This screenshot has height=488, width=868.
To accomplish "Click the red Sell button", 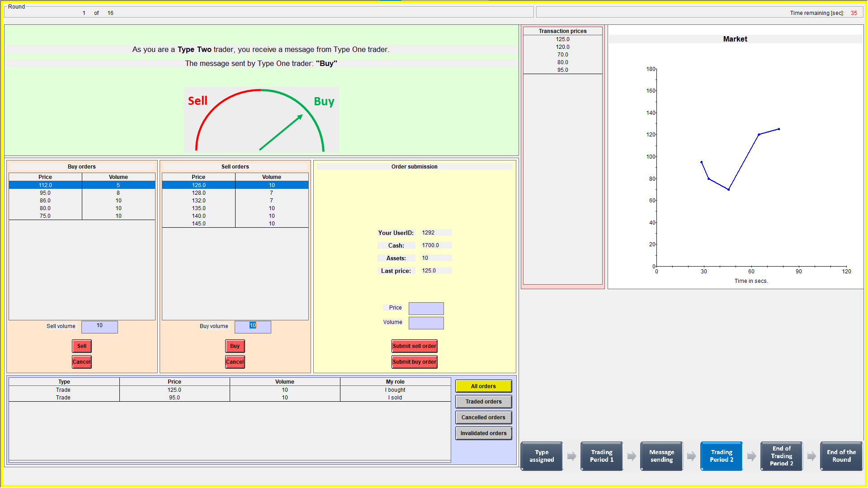I will click(x=82, y=346).
